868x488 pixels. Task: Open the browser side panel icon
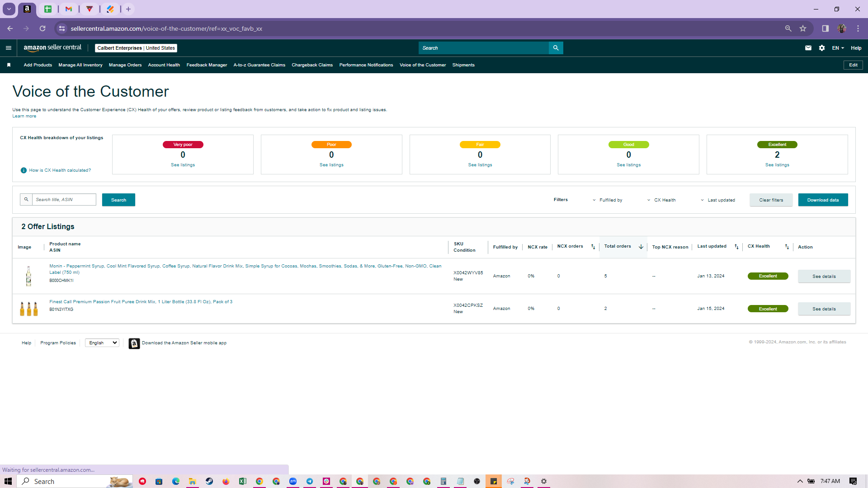tap(826, 28)
